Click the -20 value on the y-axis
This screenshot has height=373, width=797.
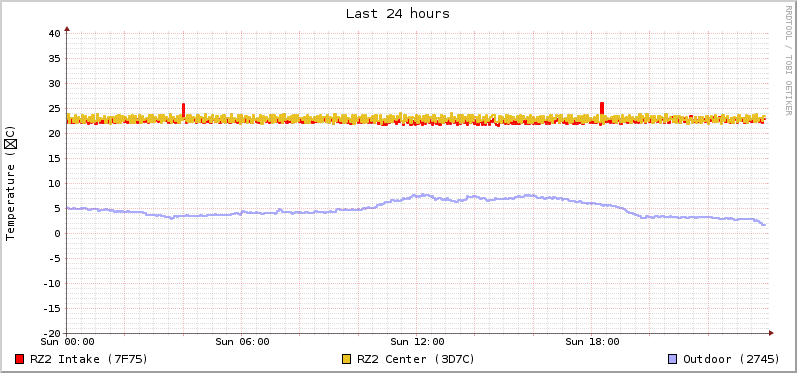tap(51, 333)
